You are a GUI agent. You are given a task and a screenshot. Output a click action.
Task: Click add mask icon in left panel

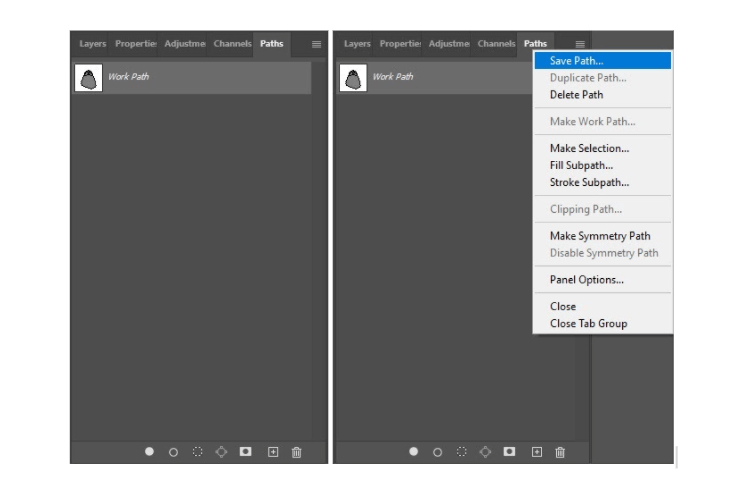[x=245, y=452]
